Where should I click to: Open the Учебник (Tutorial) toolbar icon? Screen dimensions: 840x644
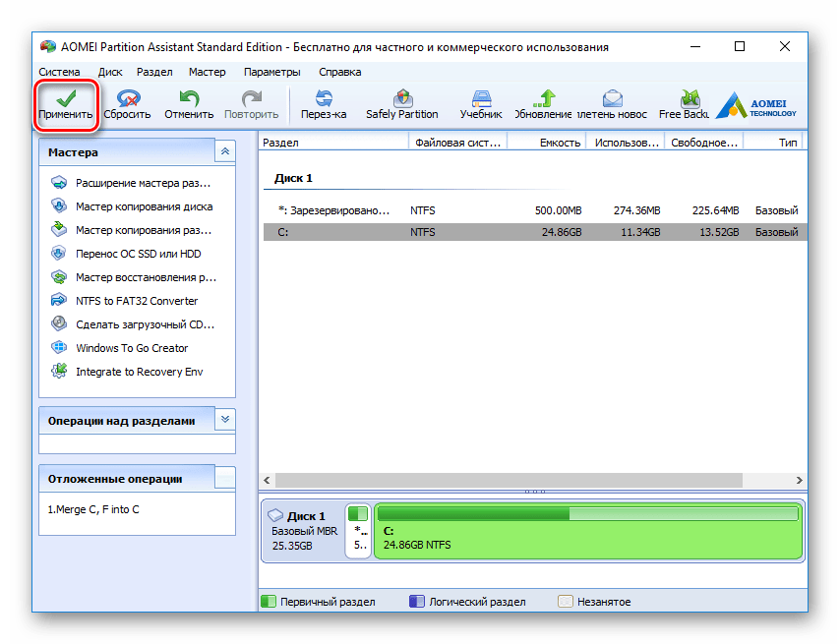481,98
